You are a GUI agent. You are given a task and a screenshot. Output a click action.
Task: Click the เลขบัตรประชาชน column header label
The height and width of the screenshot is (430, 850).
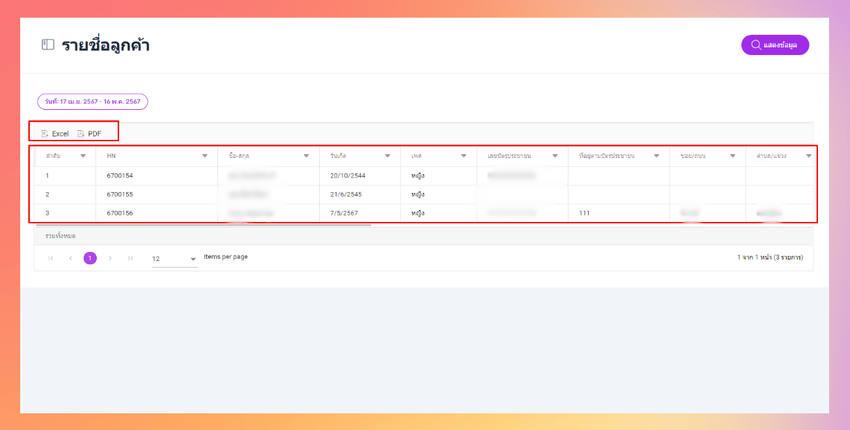point(509,156)
